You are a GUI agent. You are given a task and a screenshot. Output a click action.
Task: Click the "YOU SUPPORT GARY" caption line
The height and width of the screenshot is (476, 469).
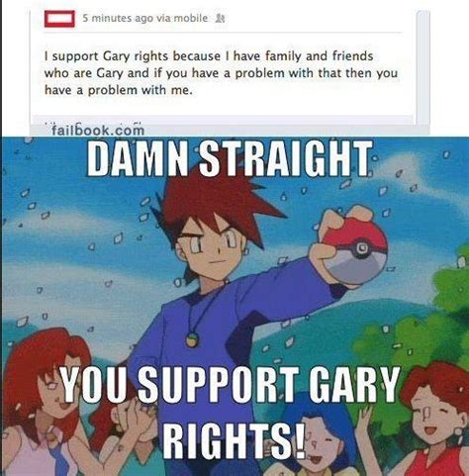pos(230,385)
